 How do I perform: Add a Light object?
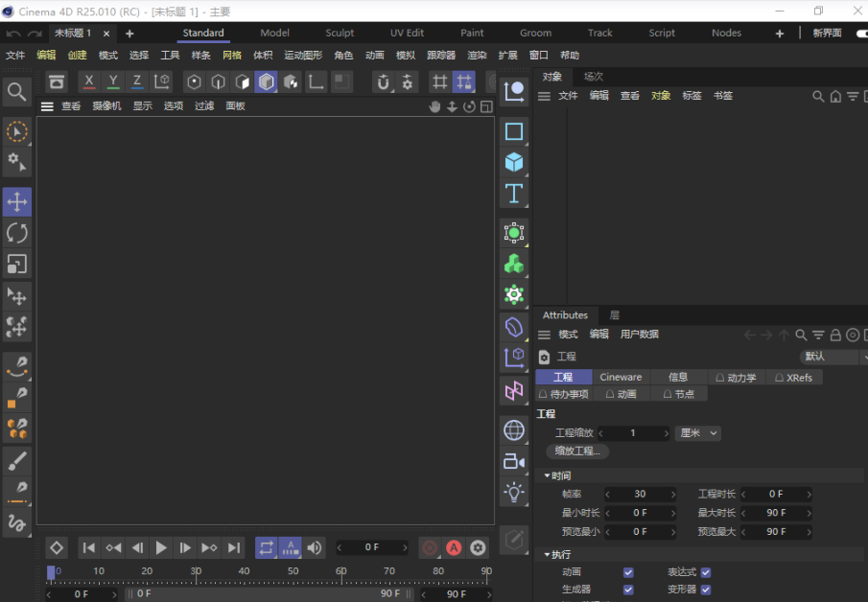coord(514,492)
